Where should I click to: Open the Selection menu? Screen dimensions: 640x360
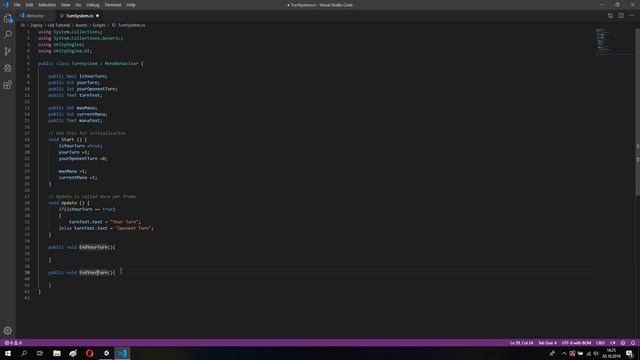point(47,5)
